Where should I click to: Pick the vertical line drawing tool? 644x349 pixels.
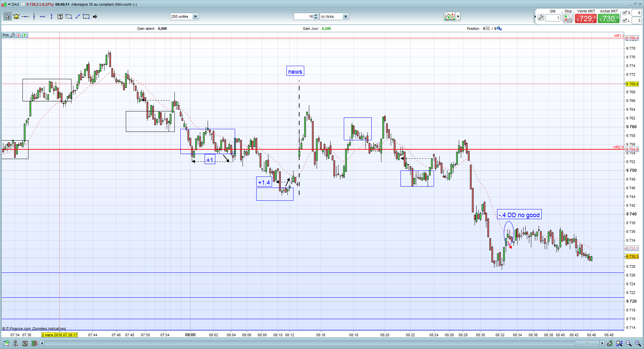pos(34,16)
